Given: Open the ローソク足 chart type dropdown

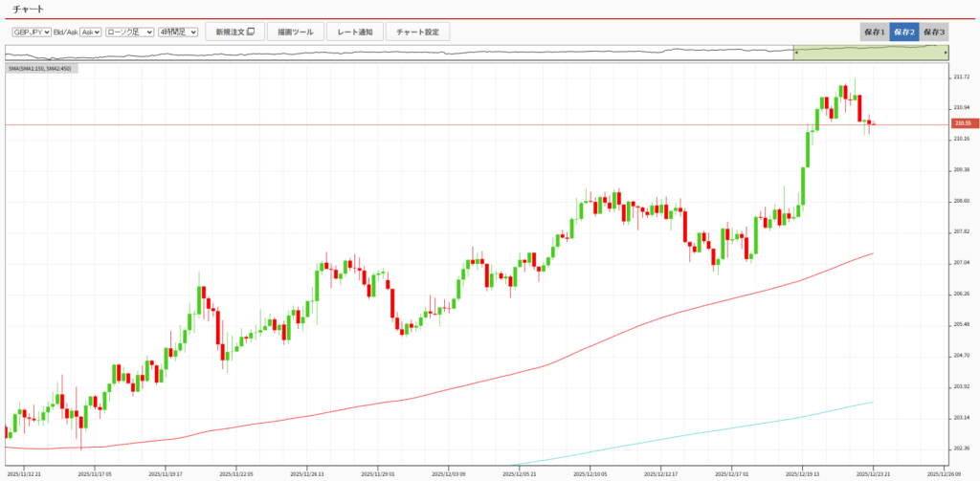Looking at the screenshot, I should coord(129,32).
